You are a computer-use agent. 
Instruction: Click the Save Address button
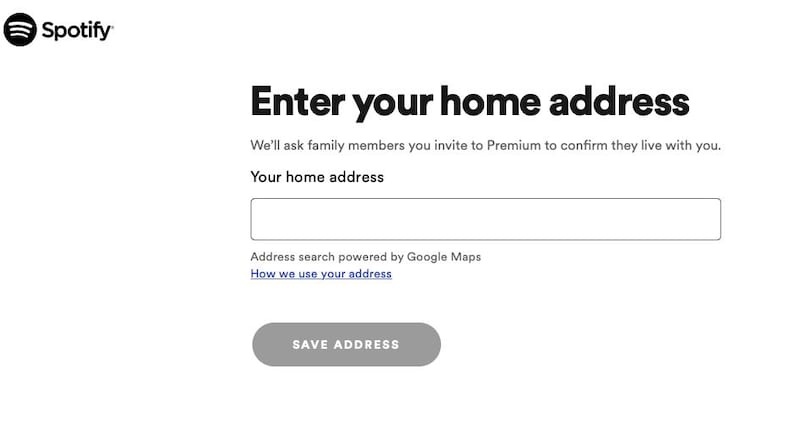(346, 344)
